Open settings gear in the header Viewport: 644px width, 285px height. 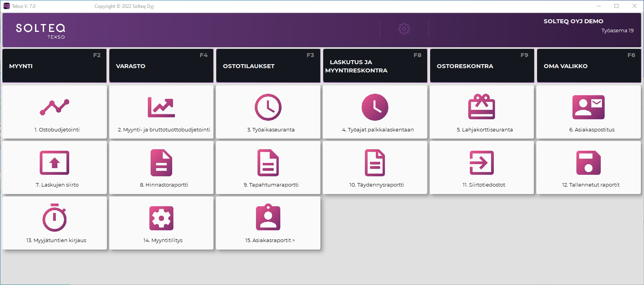pos(404,29)
